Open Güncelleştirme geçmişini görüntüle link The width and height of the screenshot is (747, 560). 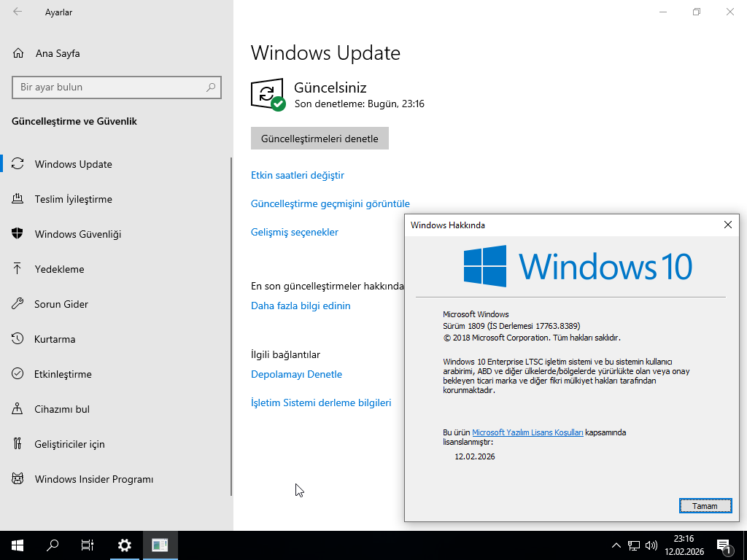[x=330, y=204]
